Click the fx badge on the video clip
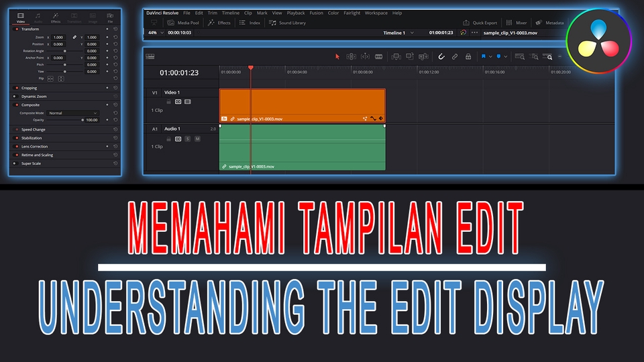Screen dimensions: 644x362 coord(224,119)
